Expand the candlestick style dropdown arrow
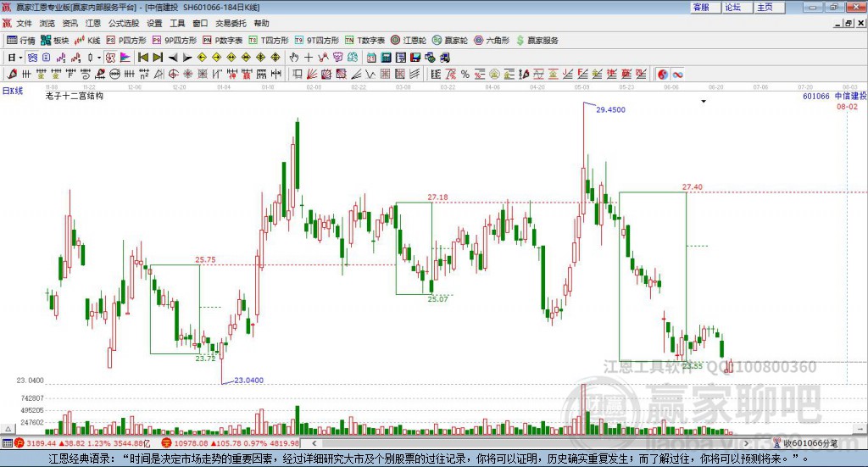The height and width of the screenshot is (467, 868). (99, 58)
